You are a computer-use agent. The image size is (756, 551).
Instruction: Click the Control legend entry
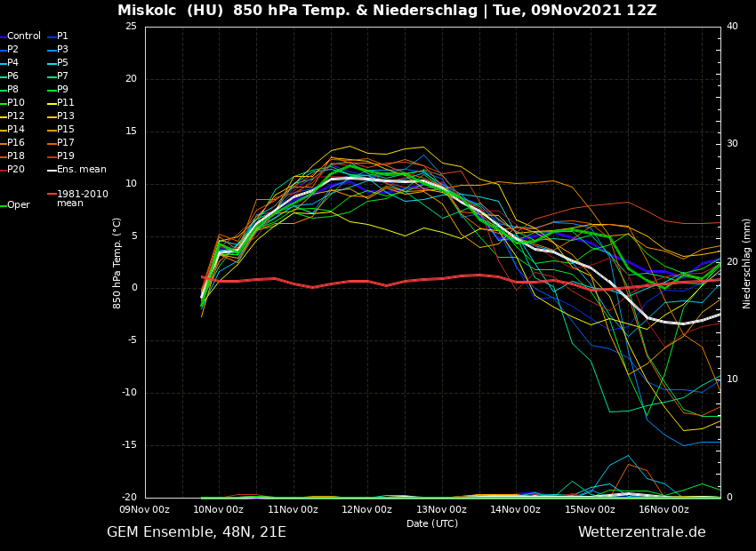tap(23, 36)
